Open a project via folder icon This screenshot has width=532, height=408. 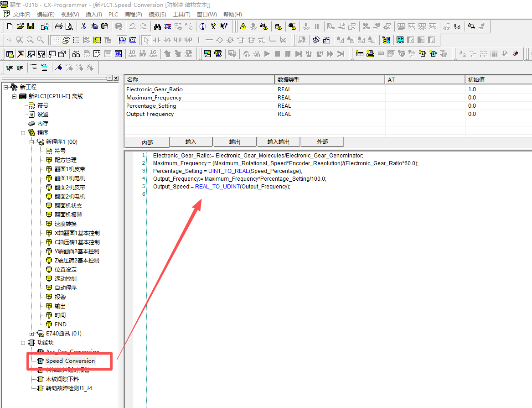[21, 26]
